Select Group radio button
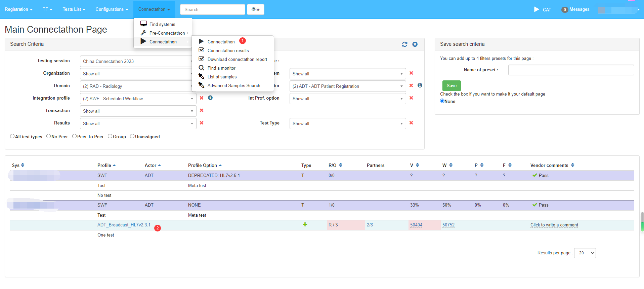This screenshot has width=644, height=289. point(110,136)
